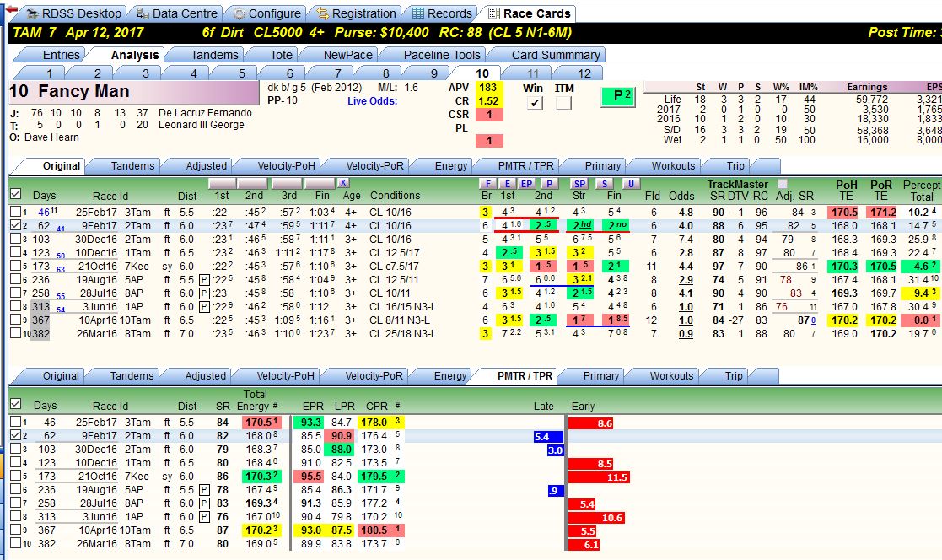Uncheck upper row 2 paceline 9Feb17
The image size is (942, 560).
16,225
